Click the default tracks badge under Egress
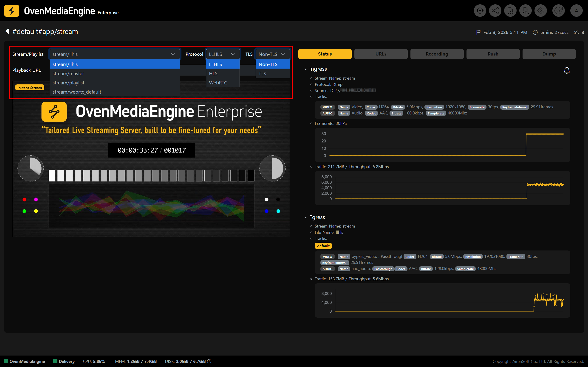Image resolution: width=588 pixels, height=367 pixels. [x=323, y=246]
